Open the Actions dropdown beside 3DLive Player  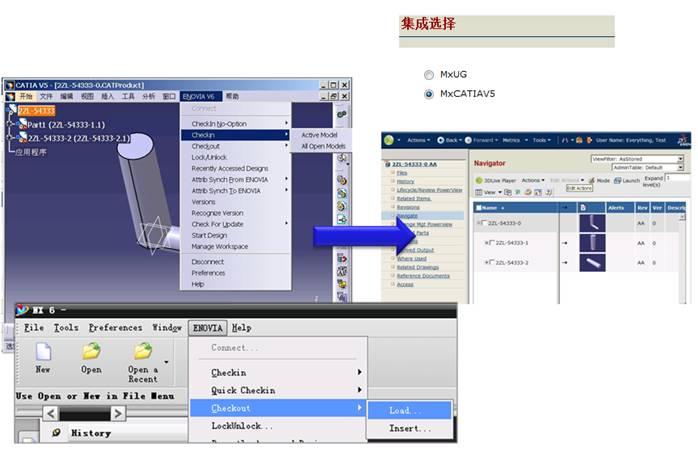[x=533, y=180]
